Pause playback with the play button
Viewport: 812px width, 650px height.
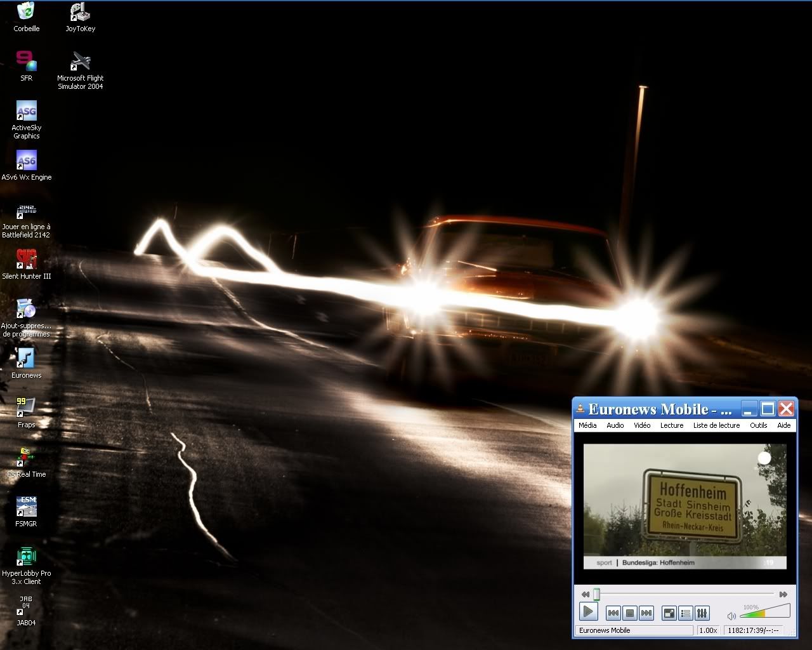point(589,613)
